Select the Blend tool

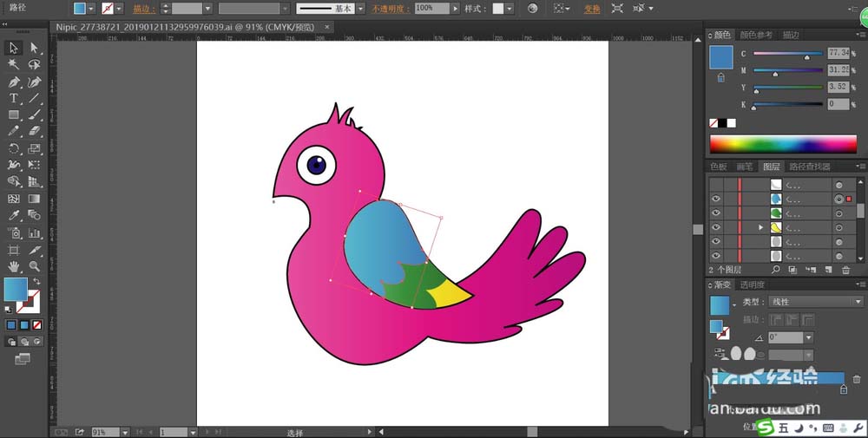pyautogui.click(x=35, y=215)
